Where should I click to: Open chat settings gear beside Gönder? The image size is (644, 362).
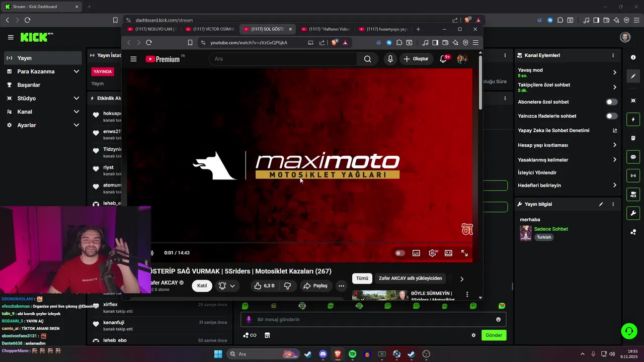[x=473, y=335]
